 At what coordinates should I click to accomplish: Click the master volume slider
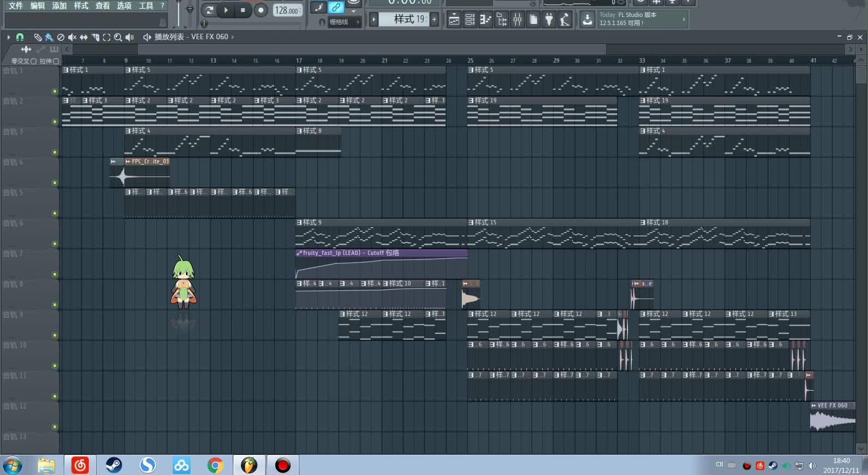pos(179,14)
